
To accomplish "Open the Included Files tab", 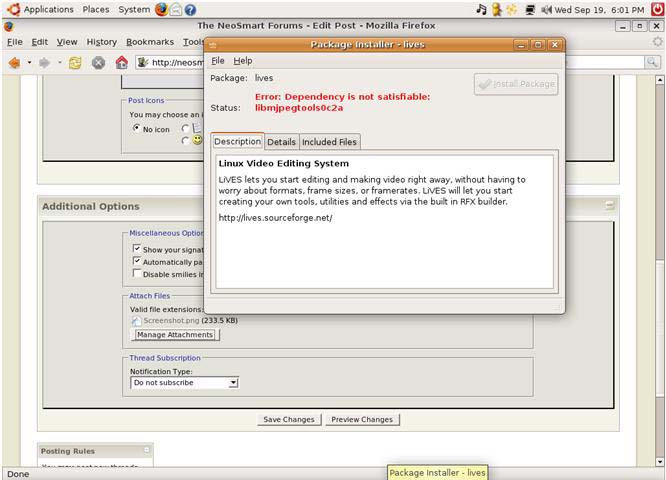I will (329, 142).
